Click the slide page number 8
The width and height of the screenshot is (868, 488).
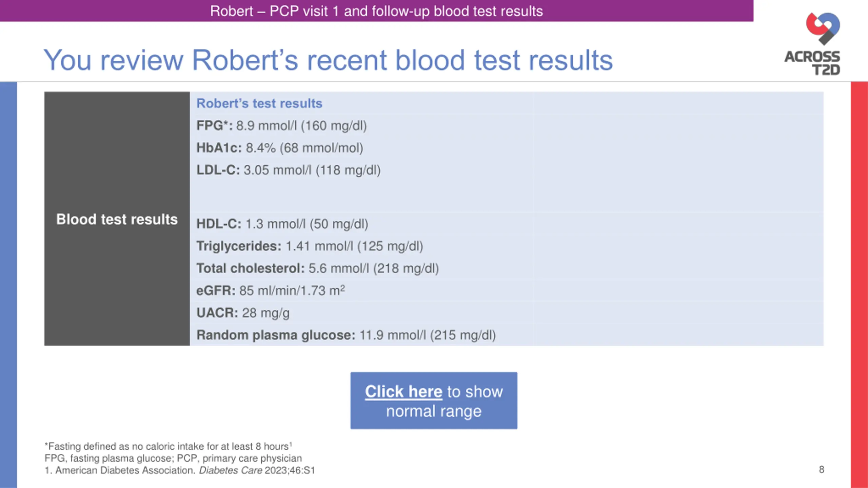click(821, 469)
